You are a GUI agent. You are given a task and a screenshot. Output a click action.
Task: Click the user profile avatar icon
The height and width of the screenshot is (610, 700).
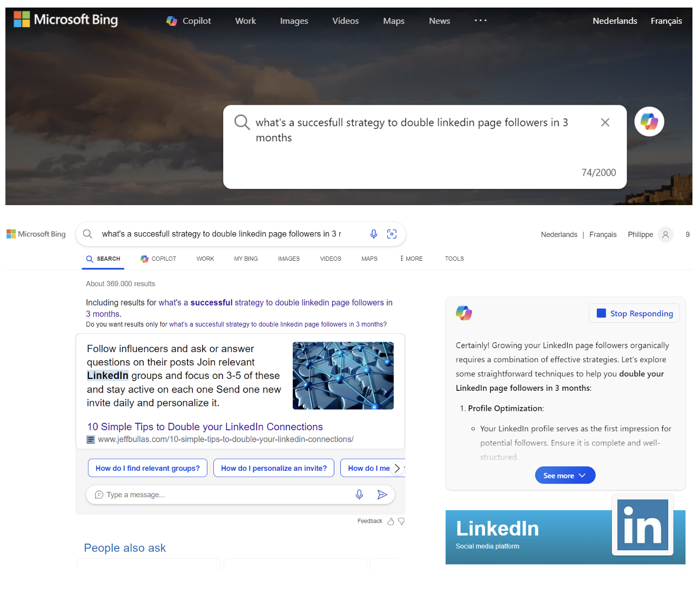tap(665, 234)
